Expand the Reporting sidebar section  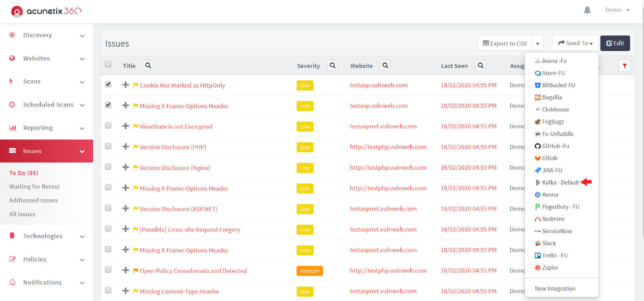point(82,129)
